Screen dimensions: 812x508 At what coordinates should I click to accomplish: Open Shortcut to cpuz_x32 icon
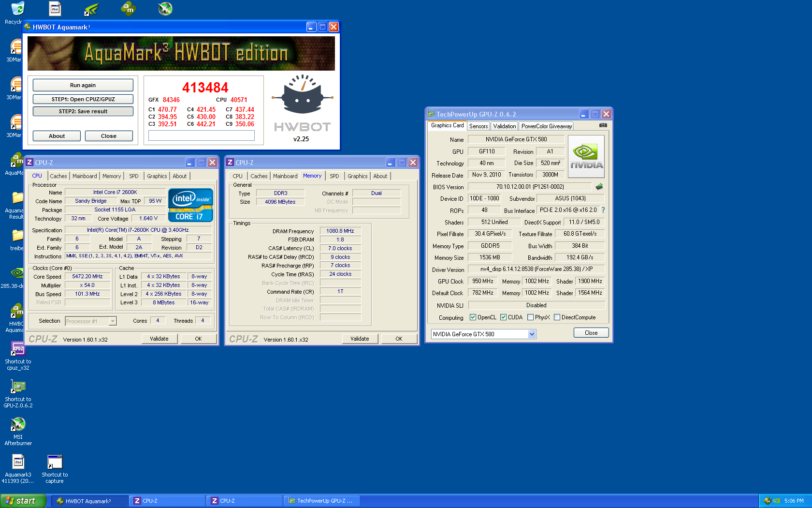click(18, 349)
